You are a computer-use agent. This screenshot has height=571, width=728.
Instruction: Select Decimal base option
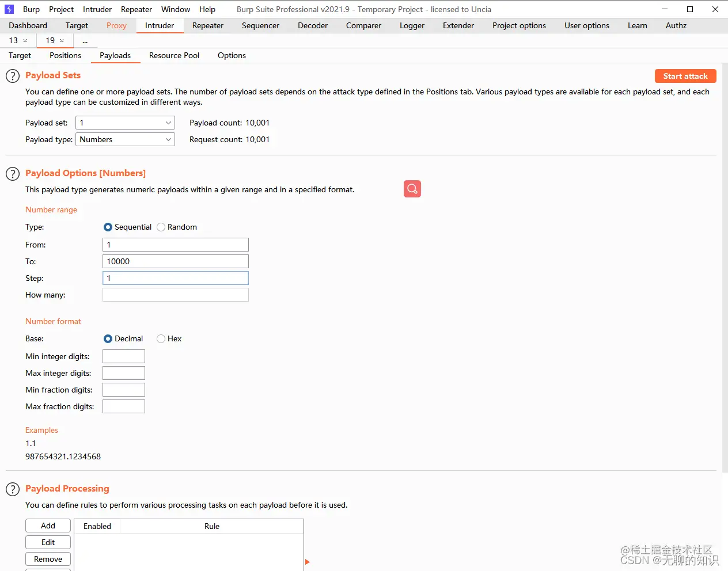108,338
